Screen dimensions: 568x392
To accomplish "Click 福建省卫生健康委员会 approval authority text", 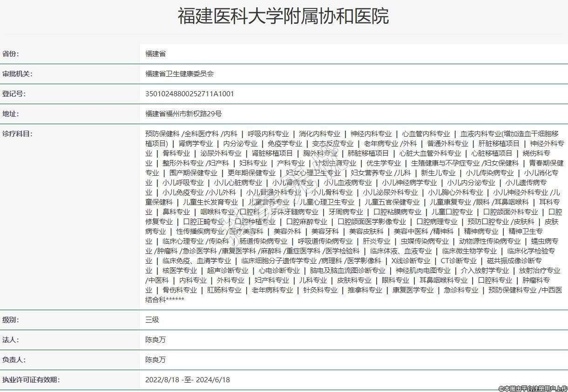I will pos(179,74).
